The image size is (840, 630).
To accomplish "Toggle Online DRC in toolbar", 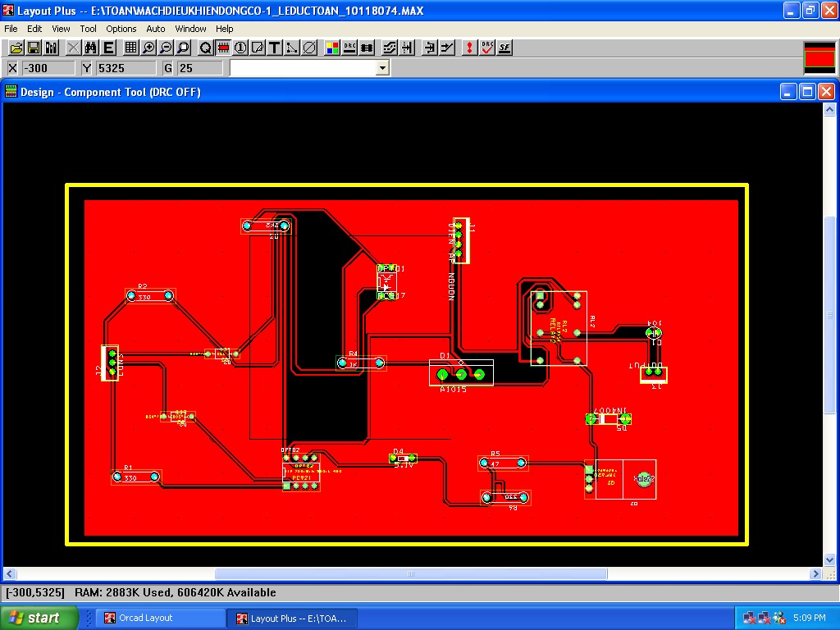I will pos(349,48).
